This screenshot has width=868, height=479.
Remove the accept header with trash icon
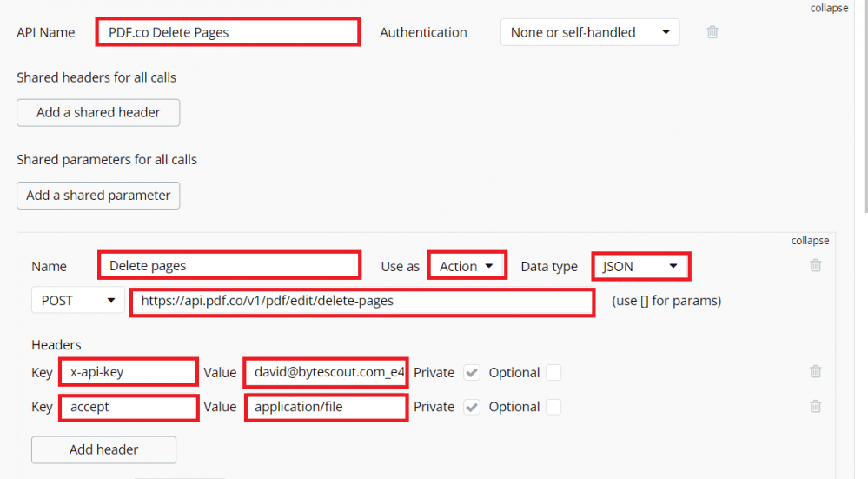[x=815, y=406]
